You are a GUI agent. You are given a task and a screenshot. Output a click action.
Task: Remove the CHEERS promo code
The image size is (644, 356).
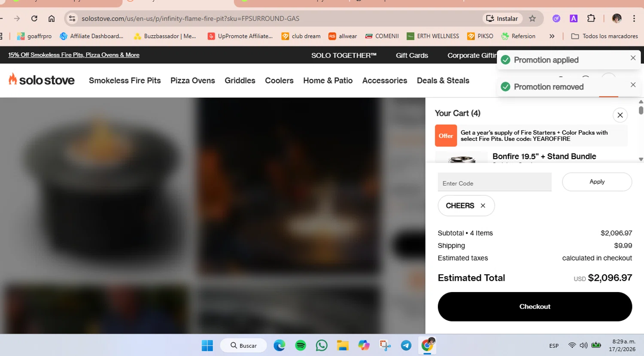click(x=483, y=206)
